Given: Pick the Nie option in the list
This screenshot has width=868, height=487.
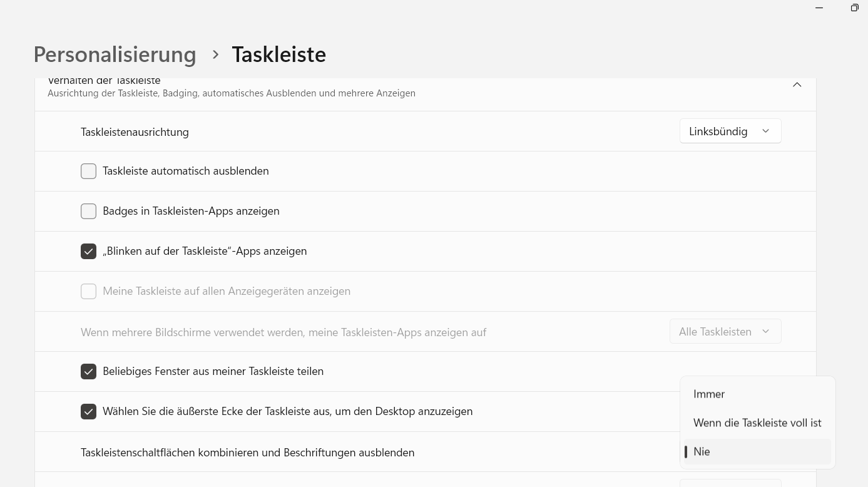Looking at the screenshot, I should click(702, 452).
